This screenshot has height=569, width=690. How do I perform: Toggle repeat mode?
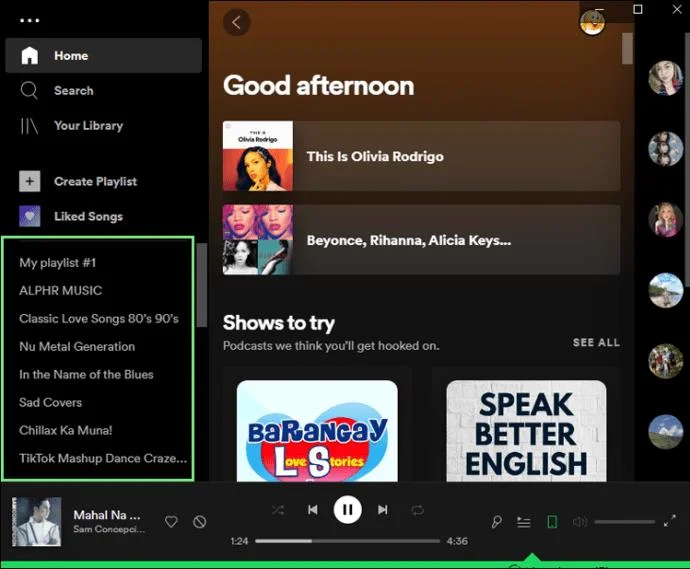tap(418, 510)
